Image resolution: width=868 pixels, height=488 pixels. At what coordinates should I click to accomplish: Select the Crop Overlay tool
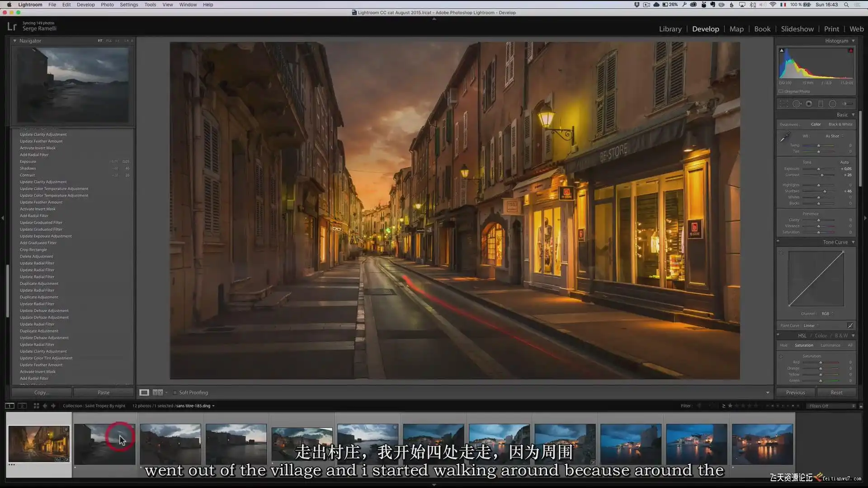point(784,103)
